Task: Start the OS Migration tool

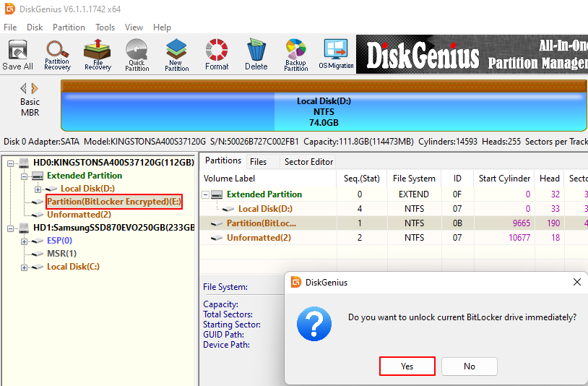Action: click(x=336, y=54)
